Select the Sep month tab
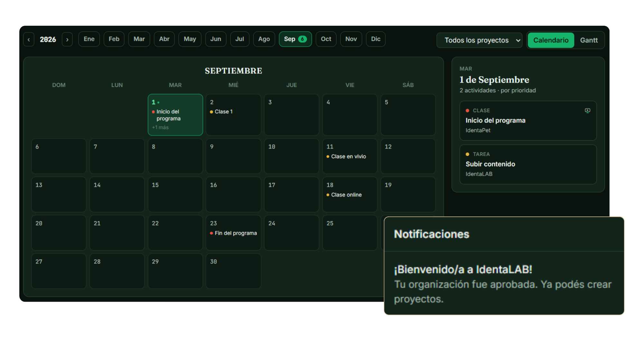The image size is (644, 339). 295,39
